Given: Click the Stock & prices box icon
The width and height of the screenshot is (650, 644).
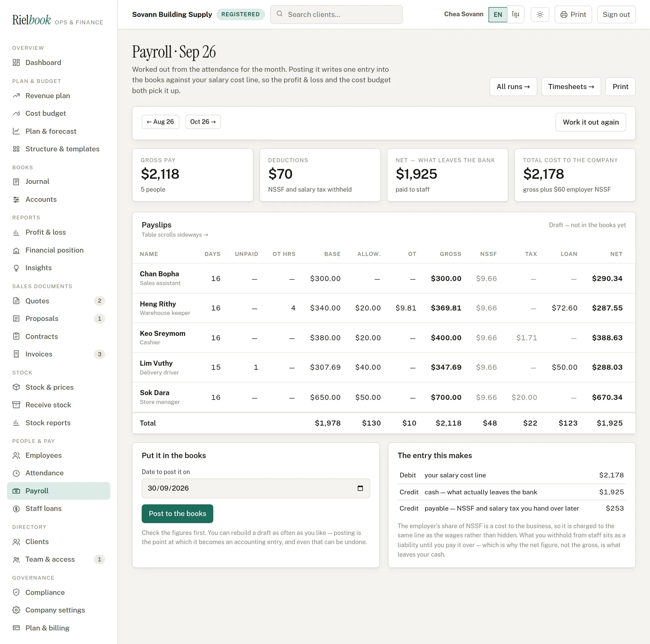Looking at the screenshot, I should click(x=16, y=387).
